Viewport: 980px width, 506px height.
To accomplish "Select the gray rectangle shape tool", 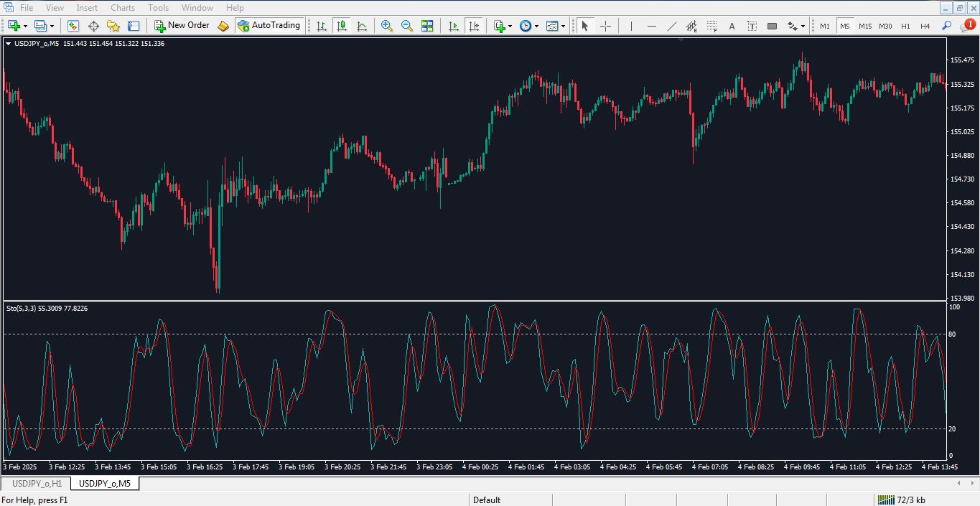I will (773, 26).
